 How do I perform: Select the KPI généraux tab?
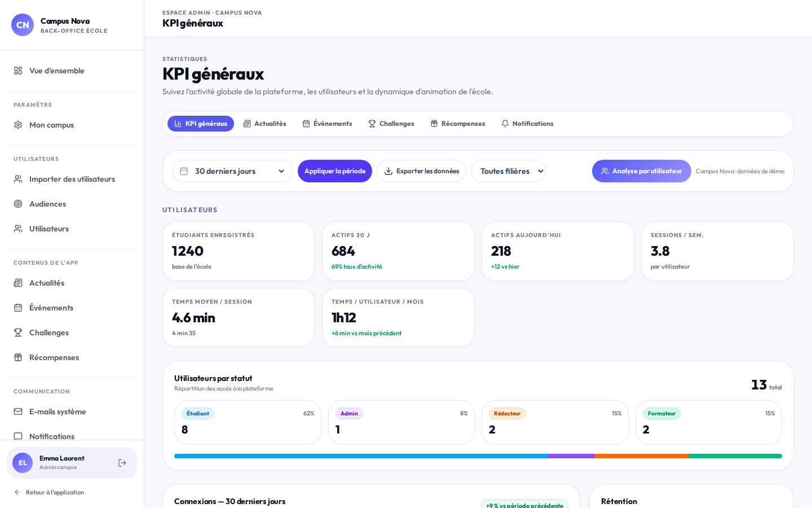click(x=201, y=124)
